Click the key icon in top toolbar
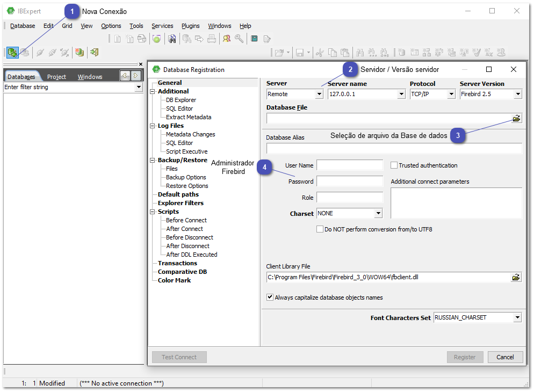 coord(239,39)
